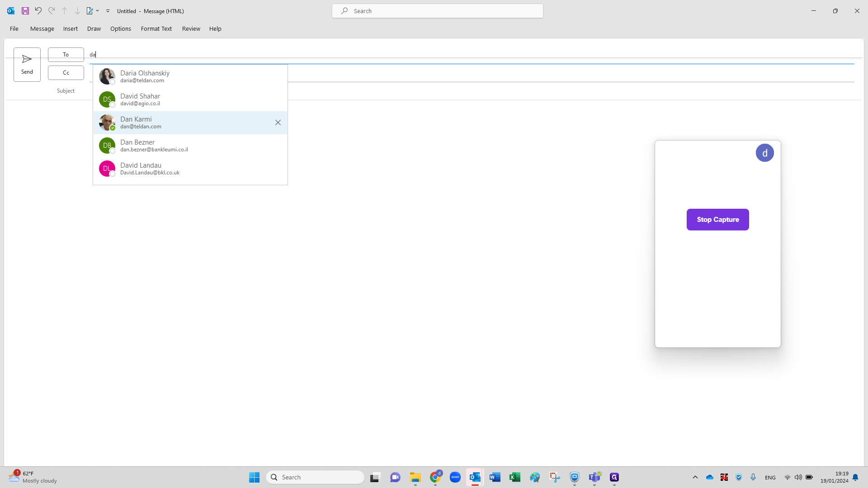Click the taskbar Search box
The height and width of the screenshot is (488, 868).
pyautogui.click(x=315, y=477)
